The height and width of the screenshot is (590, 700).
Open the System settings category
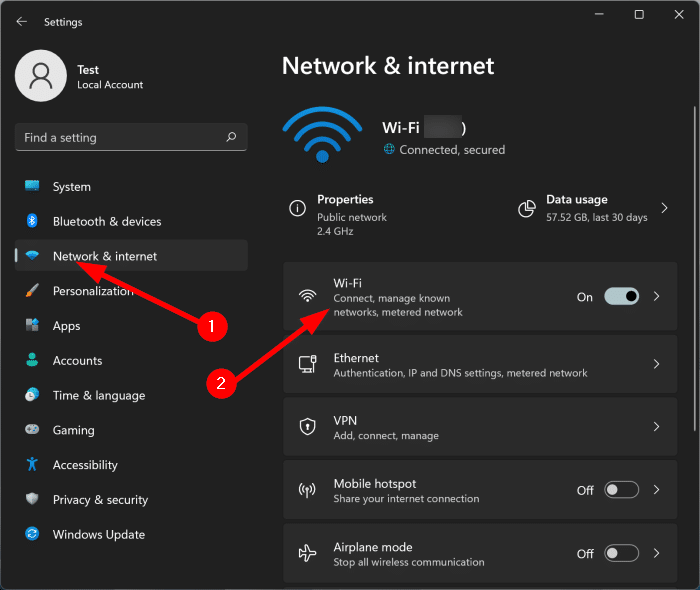click(x=131, y=186)
